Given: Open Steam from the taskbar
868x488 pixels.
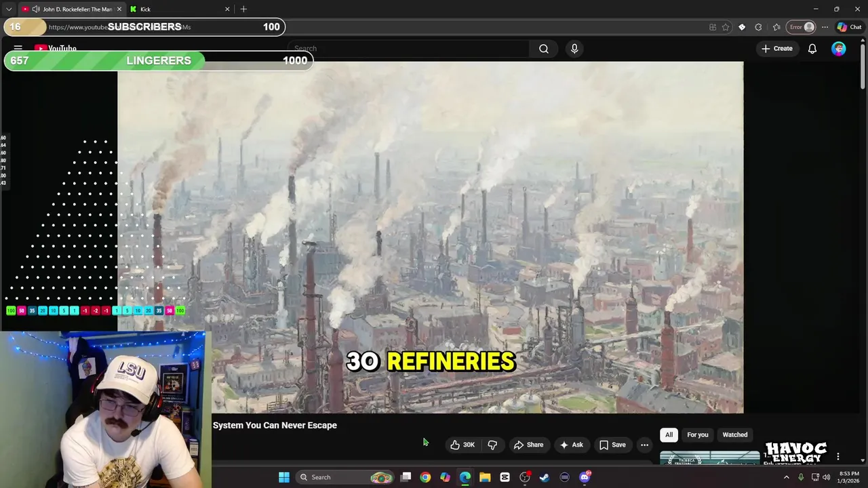Looking at the screenshot, I should 544,477.
